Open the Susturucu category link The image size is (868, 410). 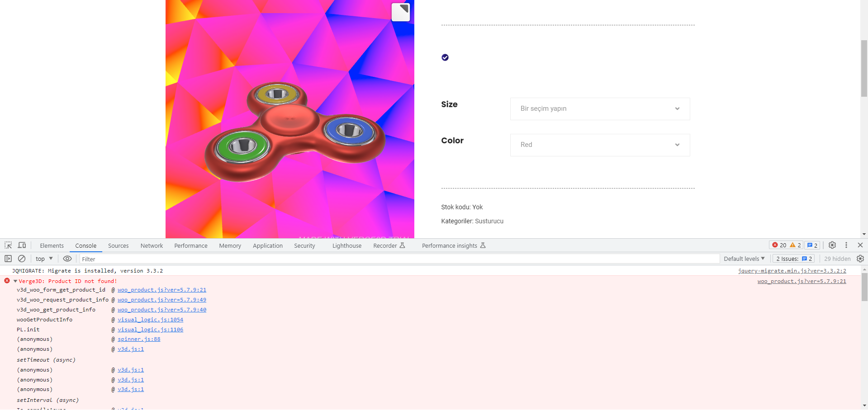pos(489,221)
